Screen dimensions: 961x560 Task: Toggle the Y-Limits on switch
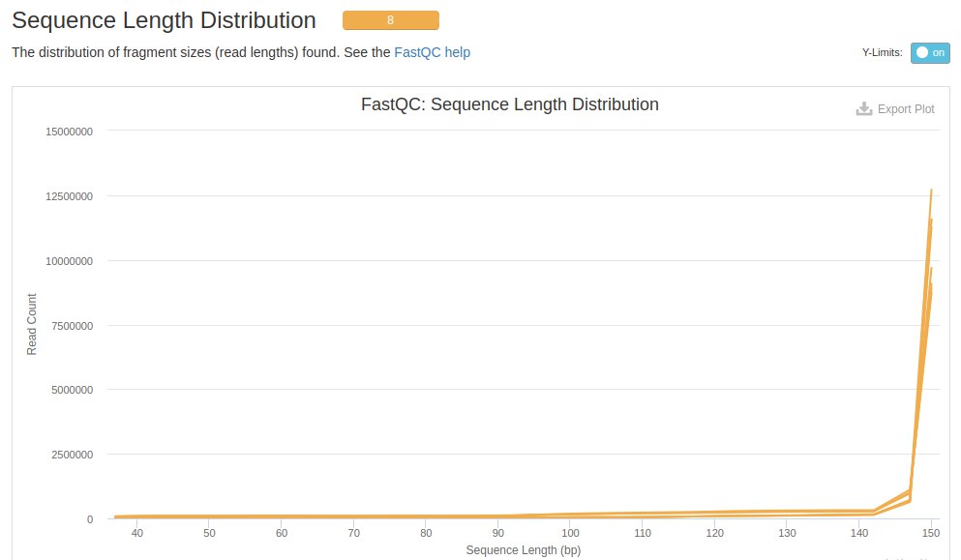[930, 52]
